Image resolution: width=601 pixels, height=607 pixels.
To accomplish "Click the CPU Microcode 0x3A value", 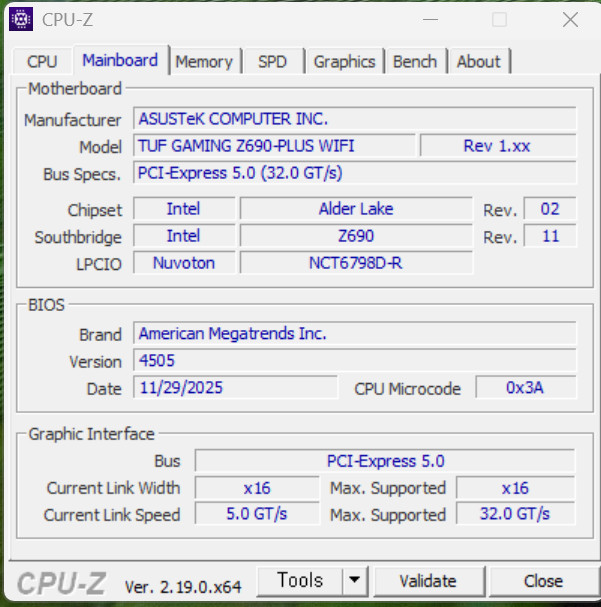I will pos(526,387).
